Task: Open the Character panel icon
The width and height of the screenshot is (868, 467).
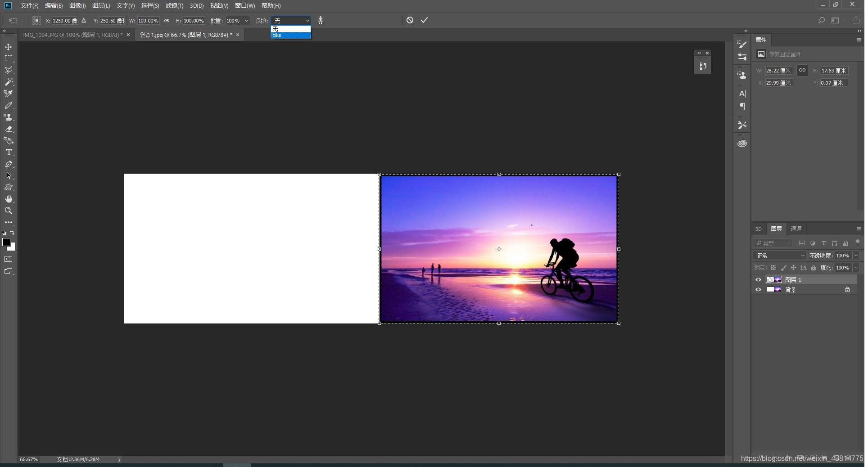Action: point(742,94)
